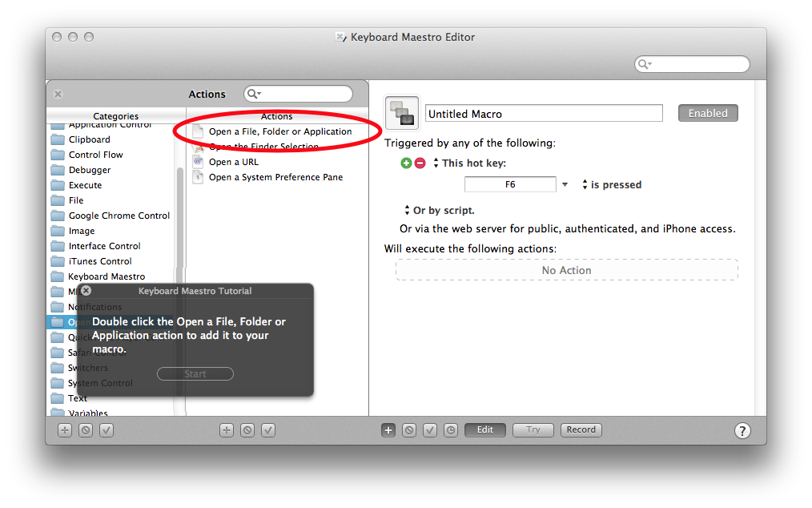Click the Categories column header

click(x=116, y=115)
